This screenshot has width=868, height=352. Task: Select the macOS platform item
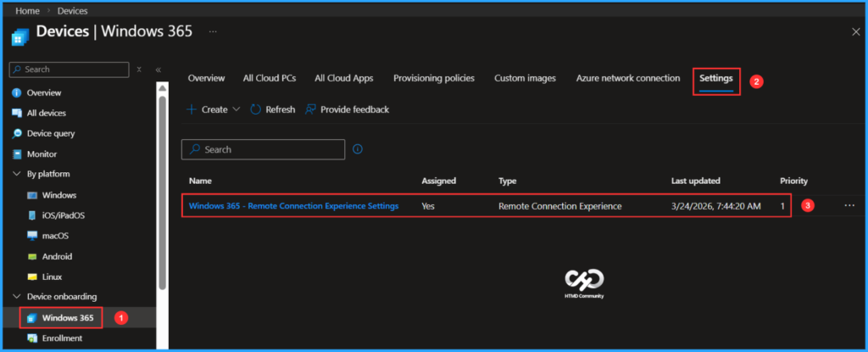(x=55, y=236)
